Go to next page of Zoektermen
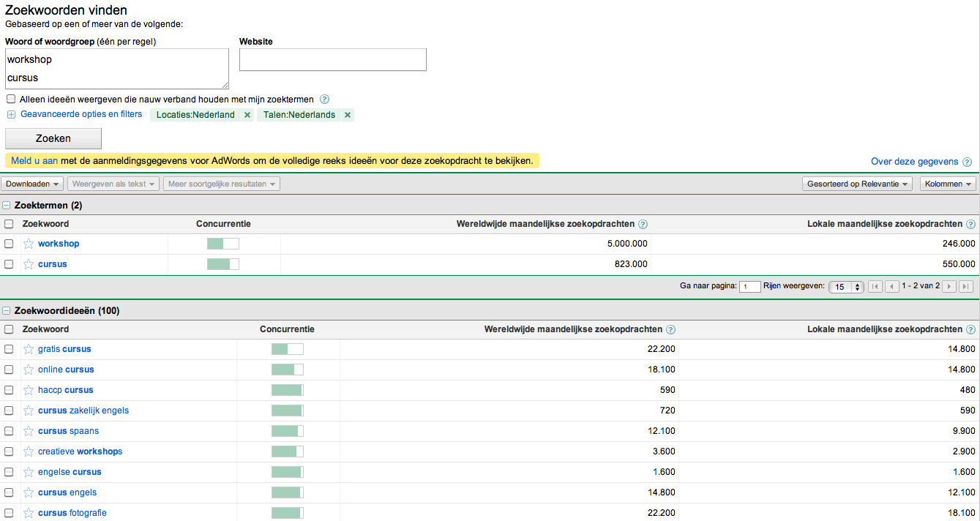The image size is (980, 521). point(949,287)
